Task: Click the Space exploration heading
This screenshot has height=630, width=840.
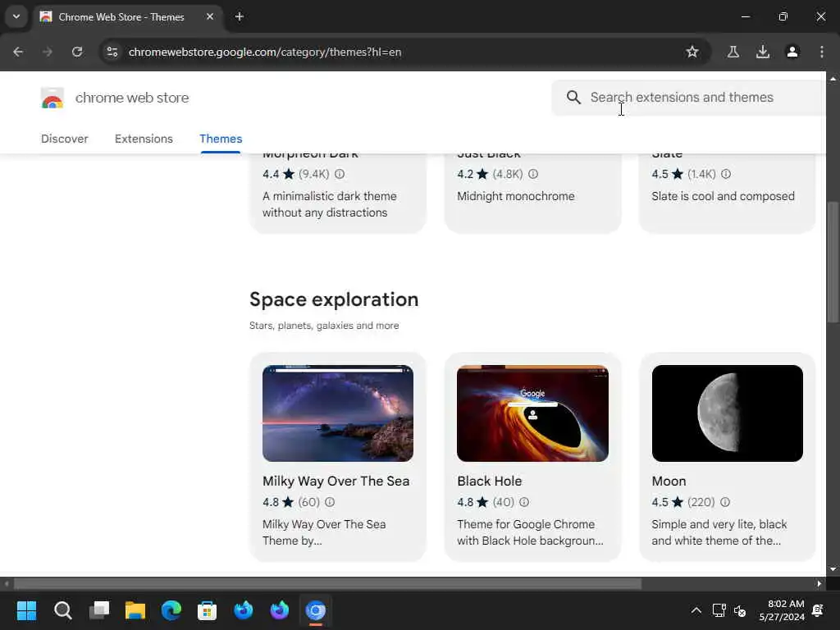Action: point(334,299)
